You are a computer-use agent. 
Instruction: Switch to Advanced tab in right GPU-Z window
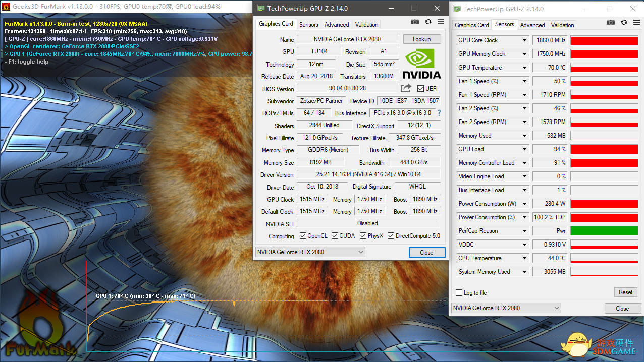pos(532,25)
